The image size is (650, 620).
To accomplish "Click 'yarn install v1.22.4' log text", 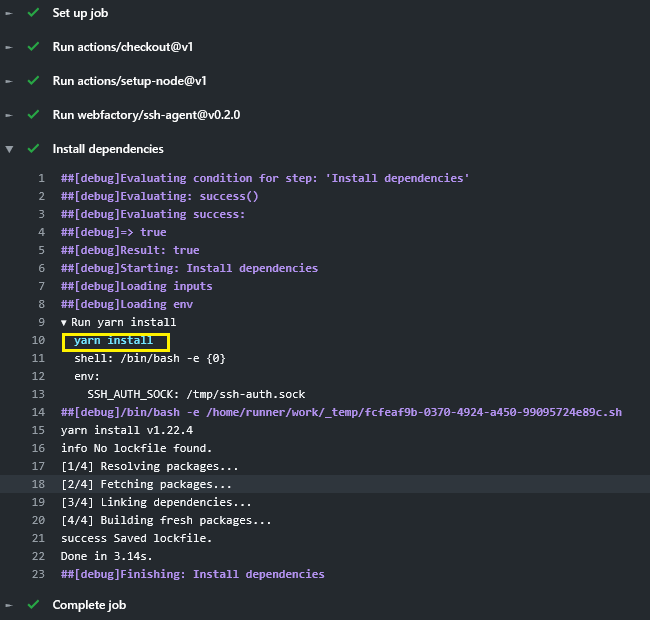I will point(127,431).
